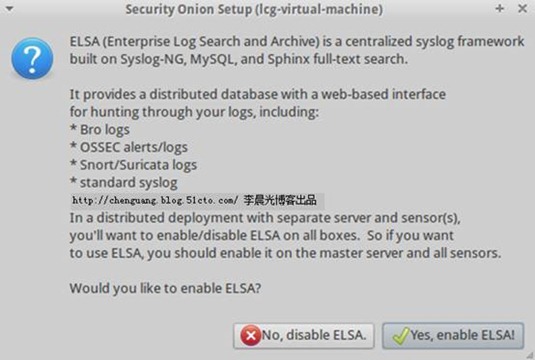Click the Security Onion Setup title text
535x360 pixels.
(x=254, y=9)
